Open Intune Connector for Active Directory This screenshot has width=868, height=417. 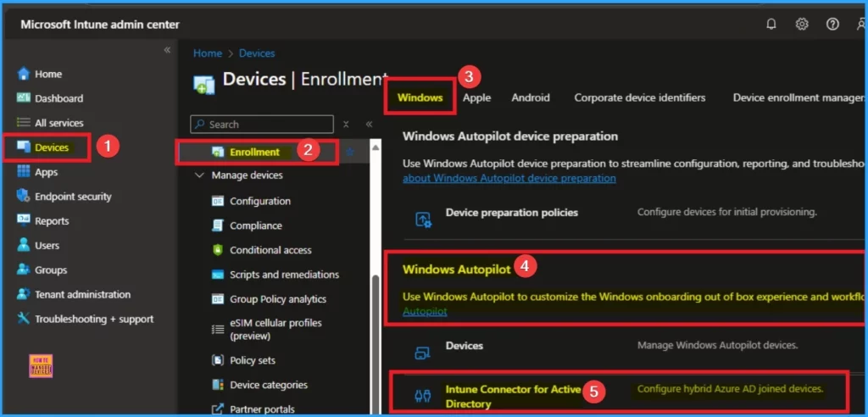(x=513, y=397)
